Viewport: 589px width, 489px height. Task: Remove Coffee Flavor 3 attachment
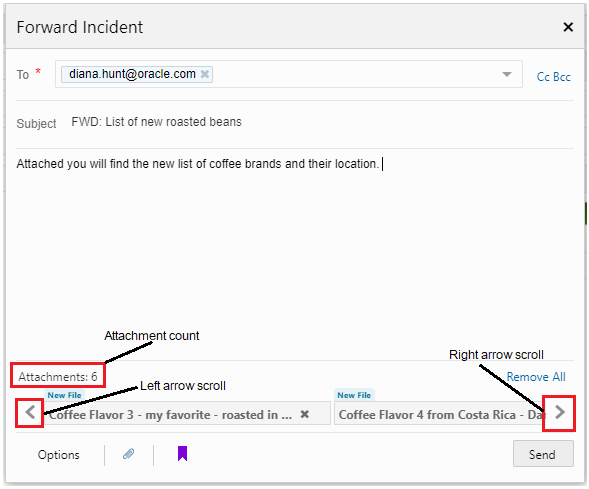point(305,414)
